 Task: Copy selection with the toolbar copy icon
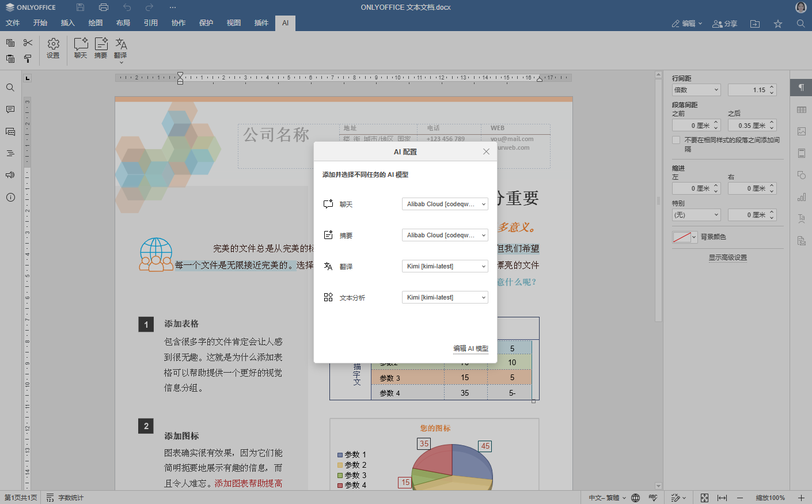click(10, 43)
